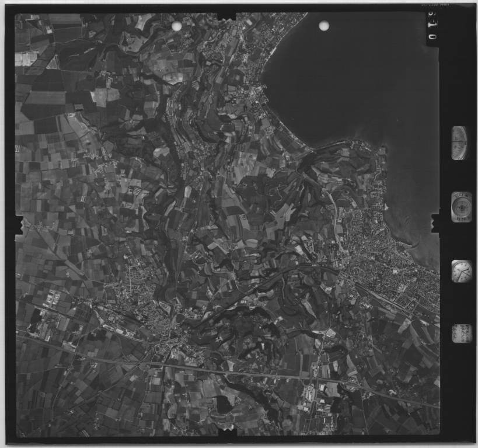Click the top-center fiducial notch
The image size is (478, 448).
pos(226,15)
